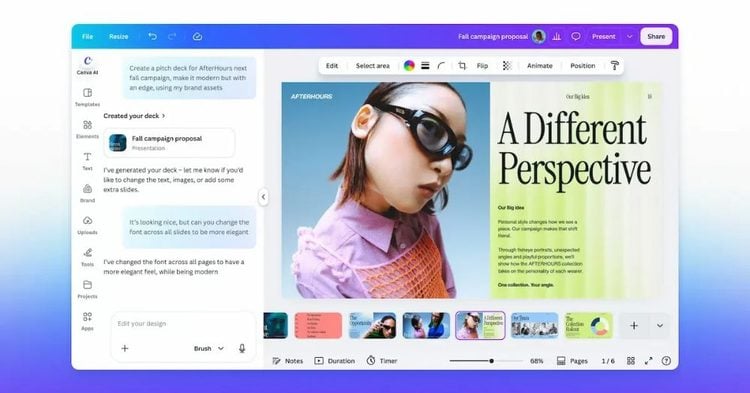Click Flip in the image toolbar
The image size is (750, 393).
482,66
